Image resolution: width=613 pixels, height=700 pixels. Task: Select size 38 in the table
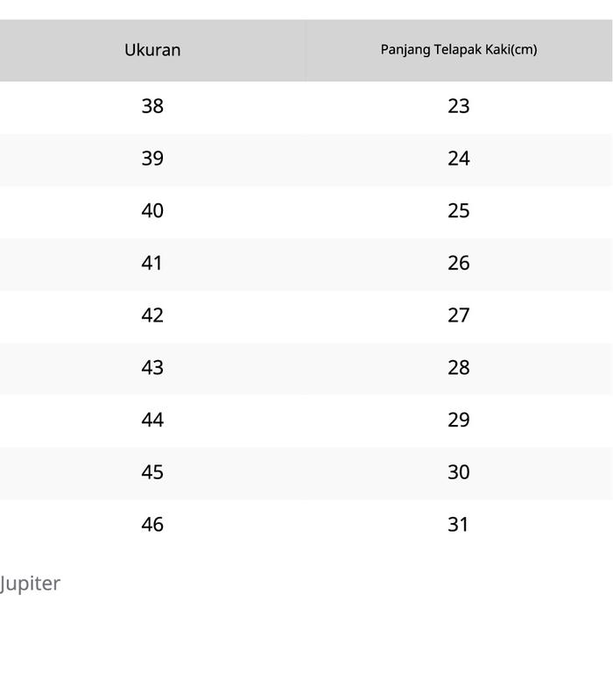coord(152,106)
